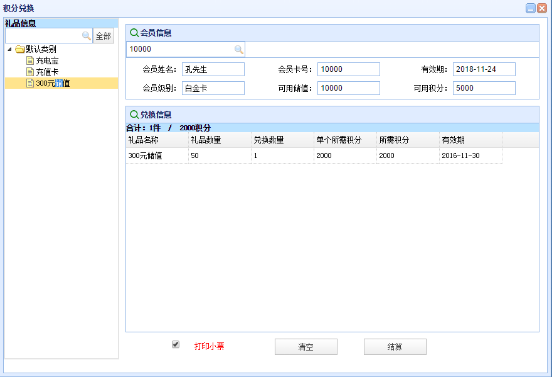Click the 清空 button
The image size is (552, 377).
(306, 347)
